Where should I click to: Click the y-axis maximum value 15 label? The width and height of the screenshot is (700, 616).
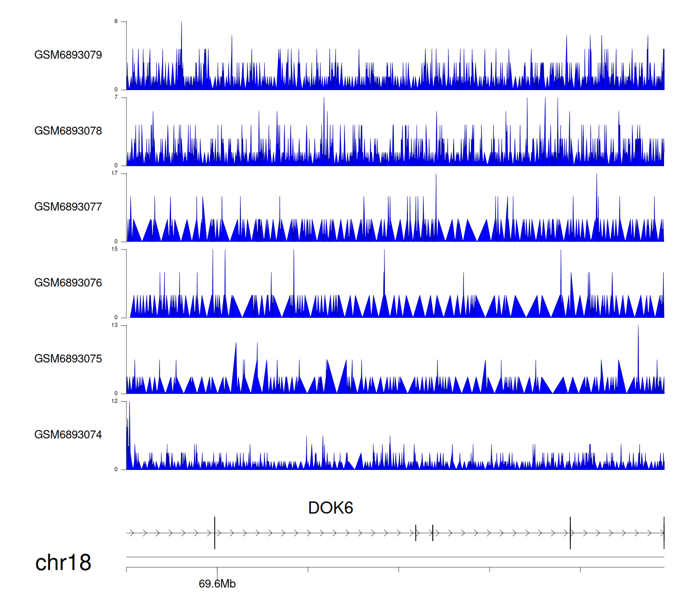tap(114, 249)
